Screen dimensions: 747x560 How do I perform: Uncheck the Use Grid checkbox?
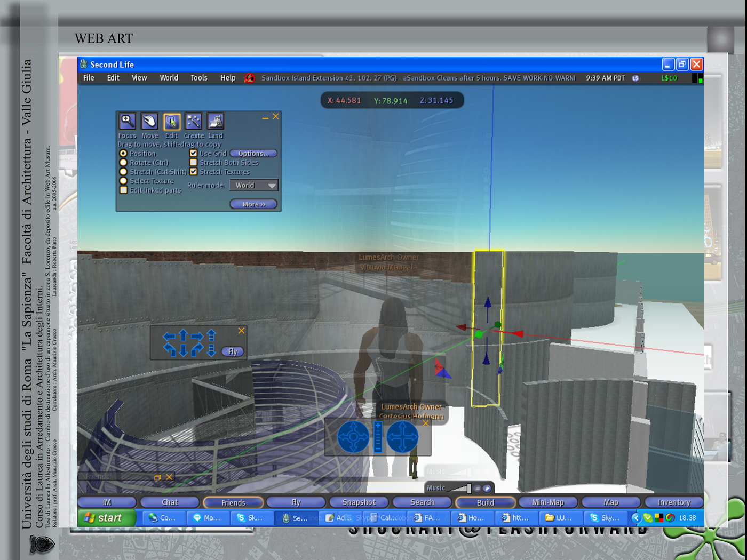click(x=194, y=153)
